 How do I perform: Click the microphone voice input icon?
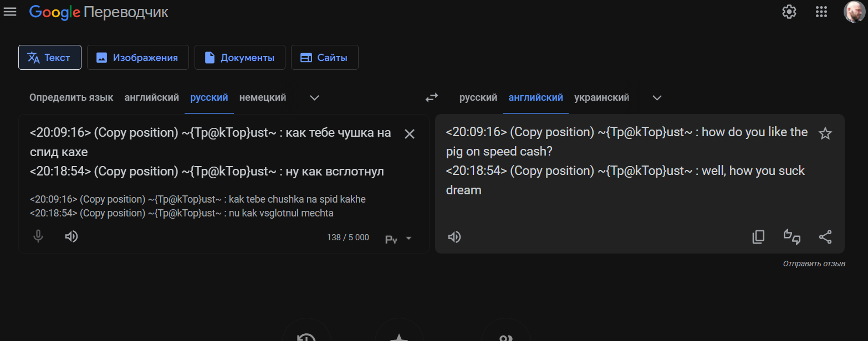pos(38,237)
